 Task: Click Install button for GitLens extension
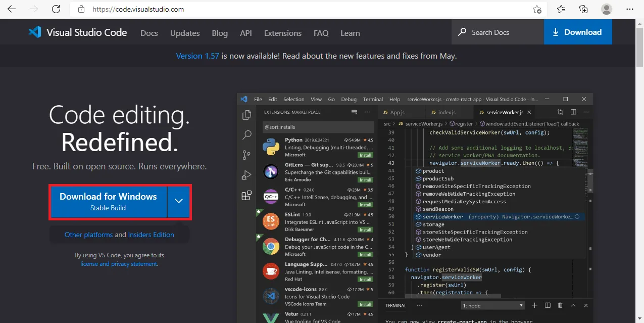point(366,180)
